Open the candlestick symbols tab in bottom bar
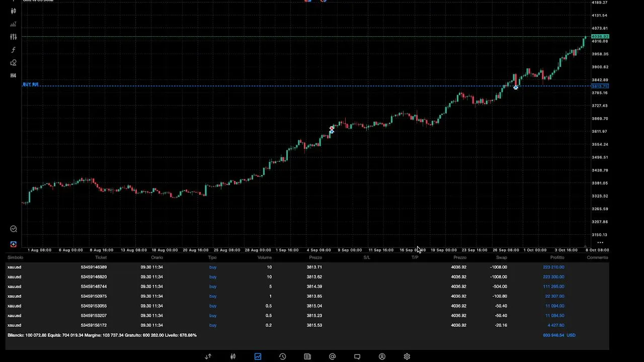Viewport: 644px width, 362px height. [x=233, y=356]
